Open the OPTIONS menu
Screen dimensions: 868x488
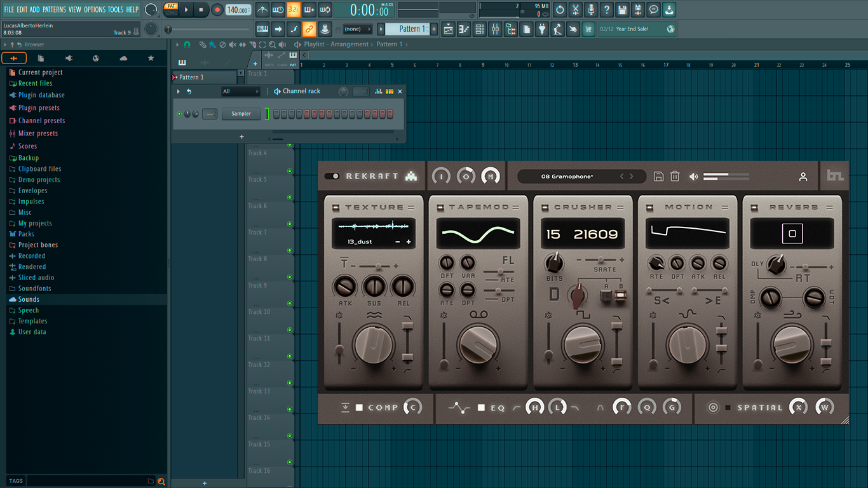point(95,10)
